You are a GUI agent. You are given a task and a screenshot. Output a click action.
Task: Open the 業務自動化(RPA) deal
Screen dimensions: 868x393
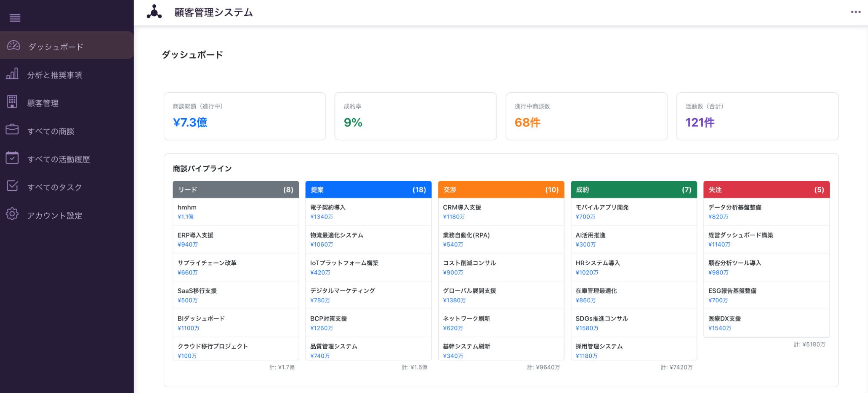(x=501, y=239)
